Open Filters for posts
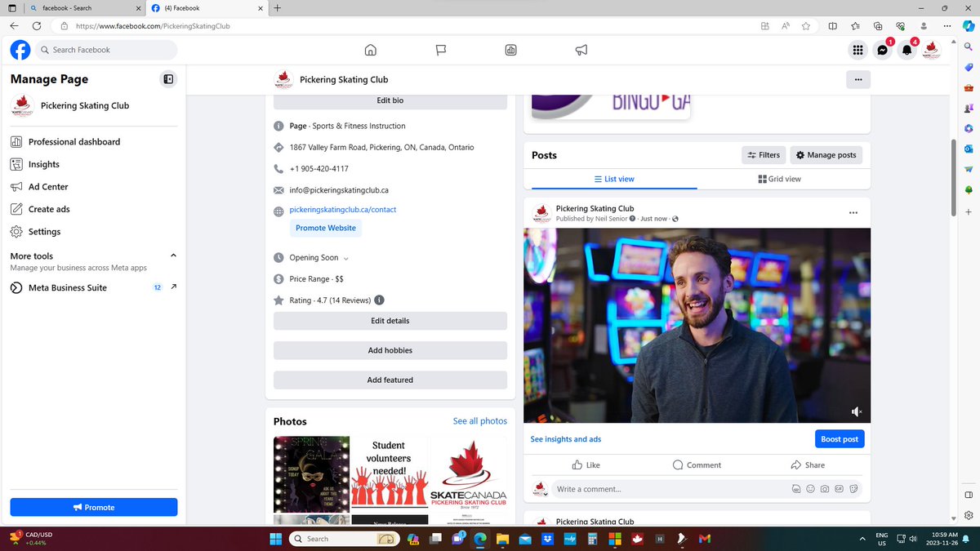The height and width of the screenshot is (551, 980). tap(764, 155)
